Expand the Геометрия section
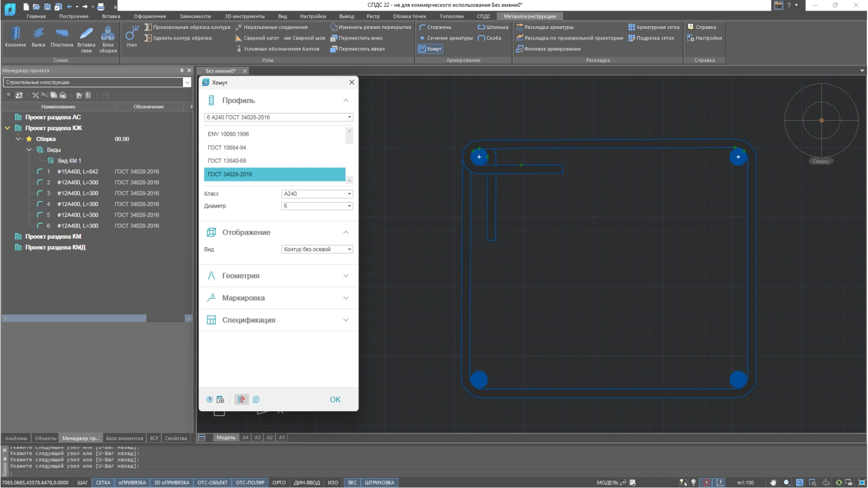868x488 pixels. 278,276
